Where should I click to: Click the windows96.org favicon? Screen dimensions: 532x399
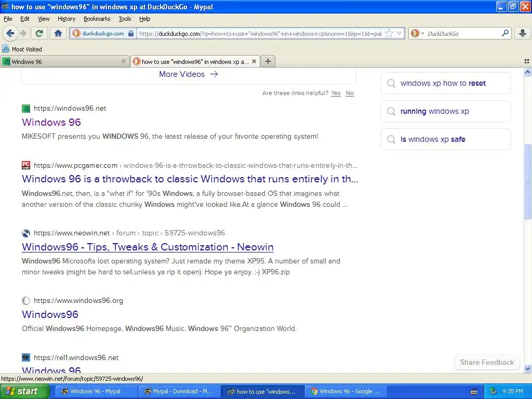click(x=26, y=300)
